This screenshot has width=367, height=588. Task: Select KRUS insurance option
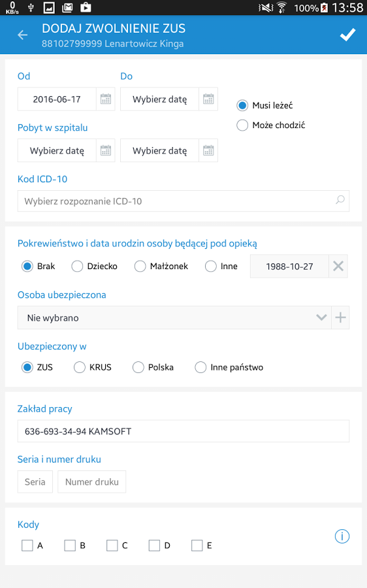coord(93,367)
